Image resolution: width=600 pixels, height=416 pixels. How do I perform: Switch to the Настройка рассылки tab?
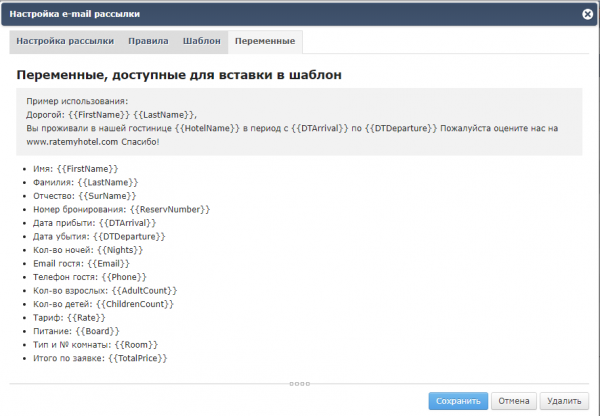(65, 42)
